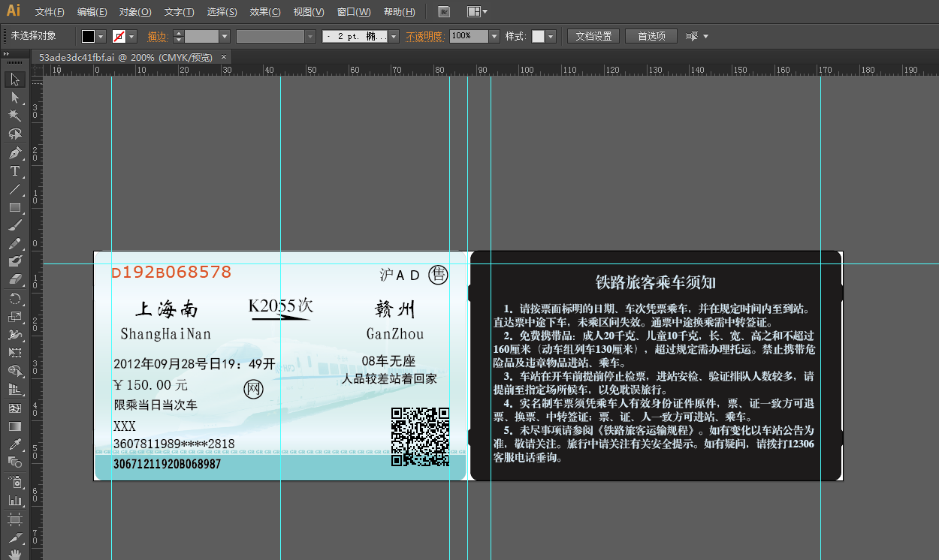The image size is (939, 560).
Task: Activate the Scale tool
Action: (14, 316)
